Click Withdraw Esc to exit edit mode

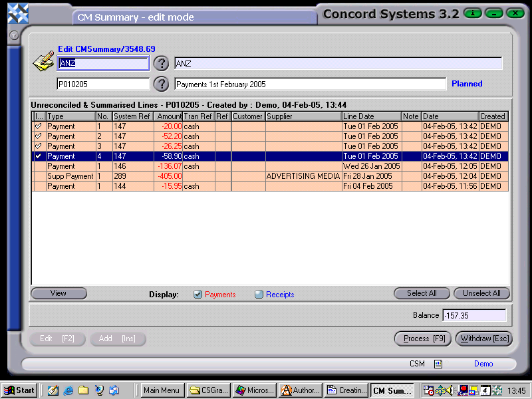(483, 338)
